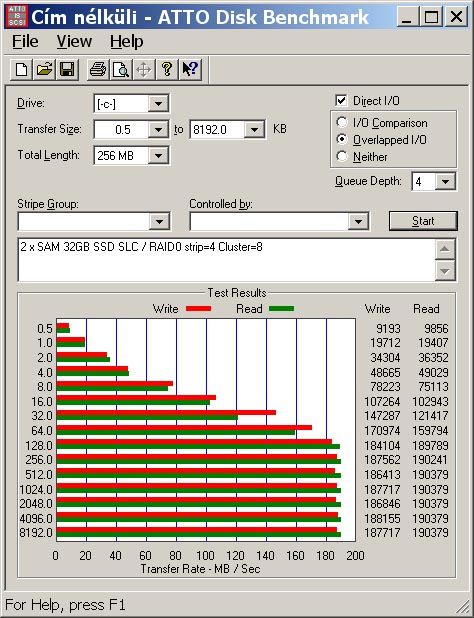
Task: Select the Overlapped I/O radio button
Action: (x=342, y=140)
